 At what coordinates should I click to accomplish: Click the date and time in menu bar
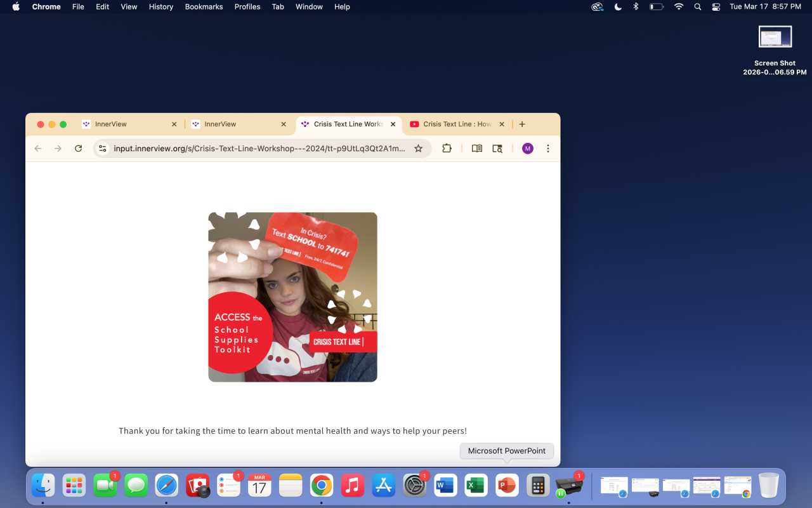(x=765, y=7)
